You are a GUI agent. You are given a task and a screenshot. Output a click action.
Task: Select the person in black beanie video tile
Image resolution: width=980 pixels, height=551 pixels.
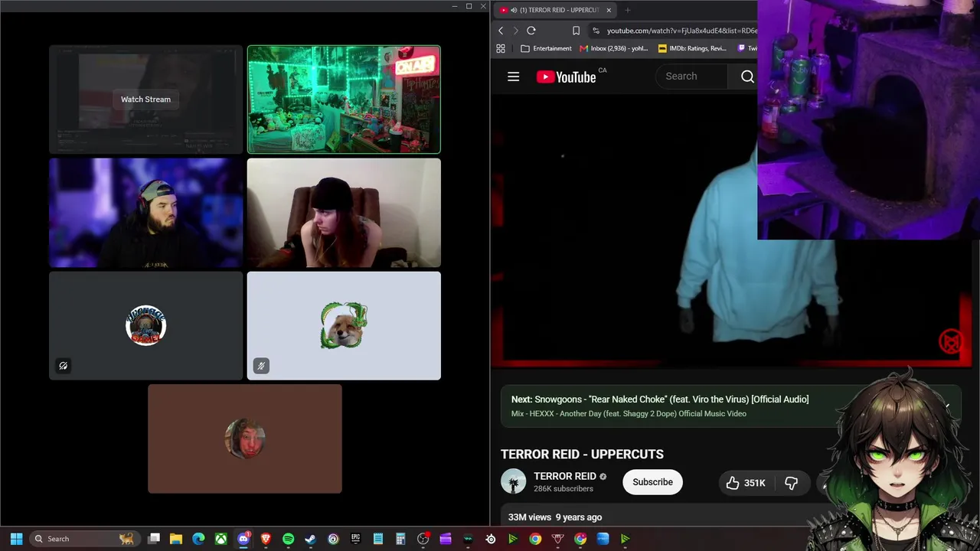click(x=344, y=213)
